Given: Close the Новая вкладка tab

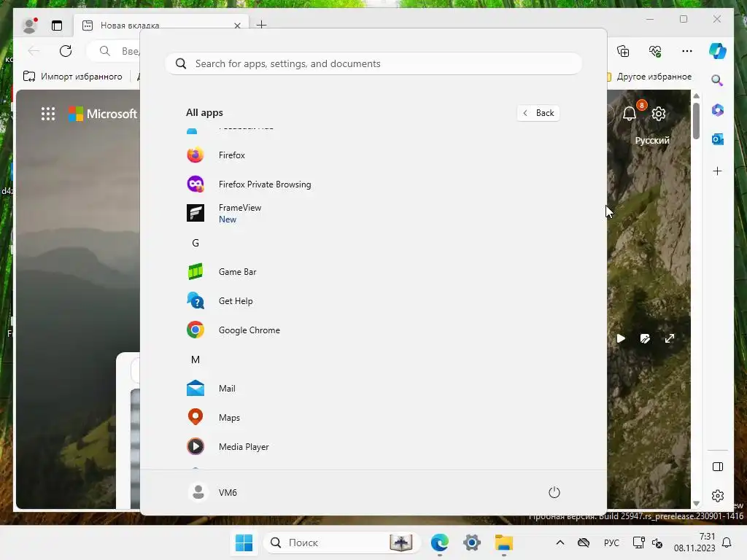Looking at the screenshot, I should [237, 26].
